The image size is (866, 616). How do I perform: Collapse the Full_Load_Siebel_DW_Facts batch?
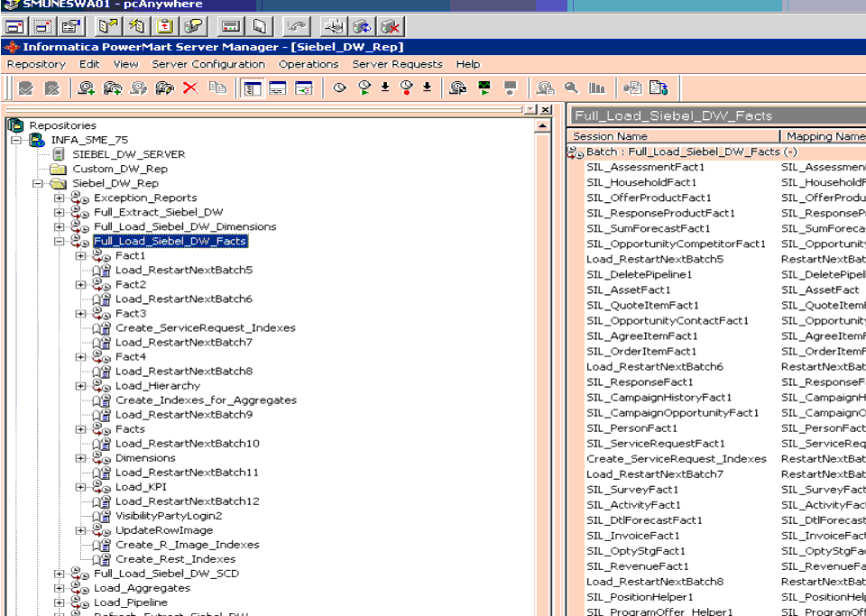(59, 241)
